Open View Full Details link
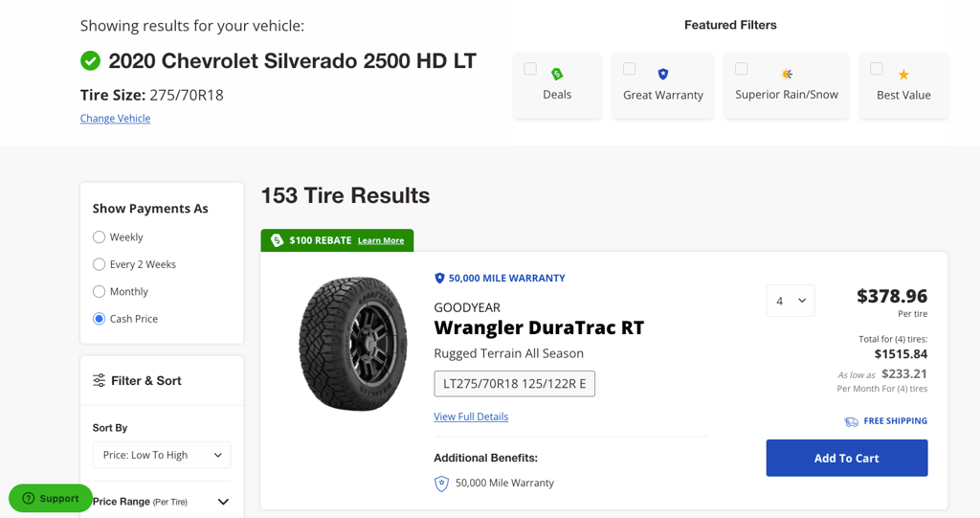980x518 pixels. 471,417
